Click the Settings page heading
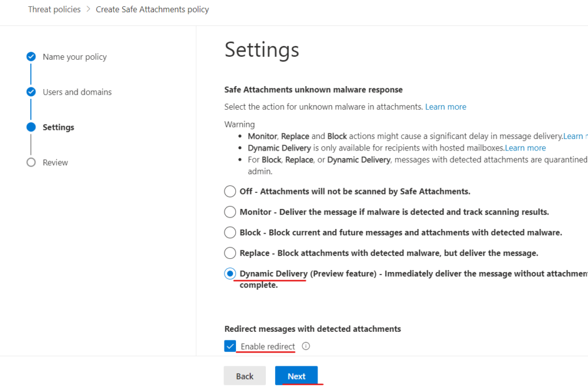This screenshot has width=588, height=391. (x=262, y=50)
